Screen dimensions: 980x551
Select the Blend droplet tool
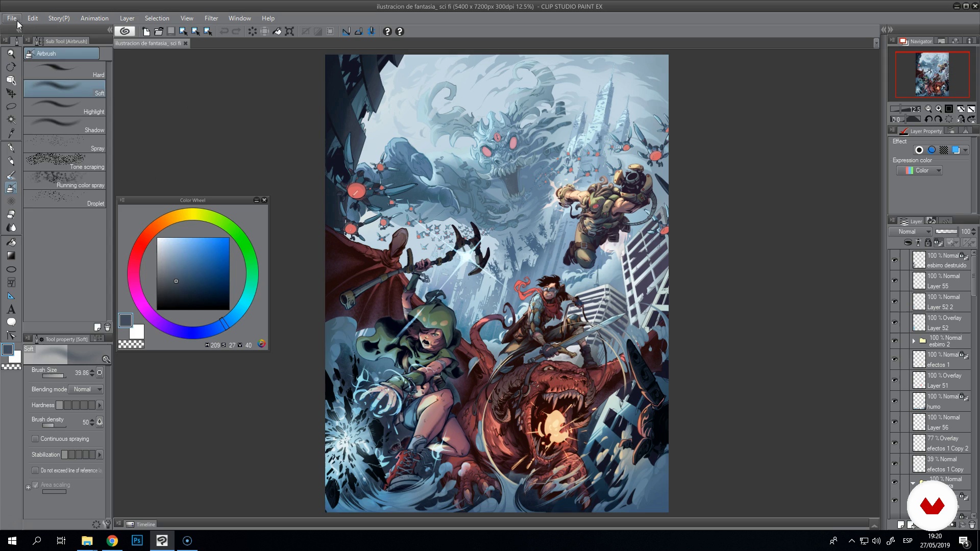point(11,228)
